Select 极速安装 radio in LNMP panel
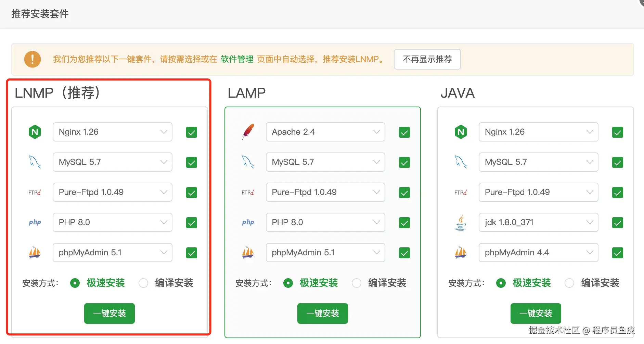The height and width of the screenshot is (344, 644). [75, 283]
